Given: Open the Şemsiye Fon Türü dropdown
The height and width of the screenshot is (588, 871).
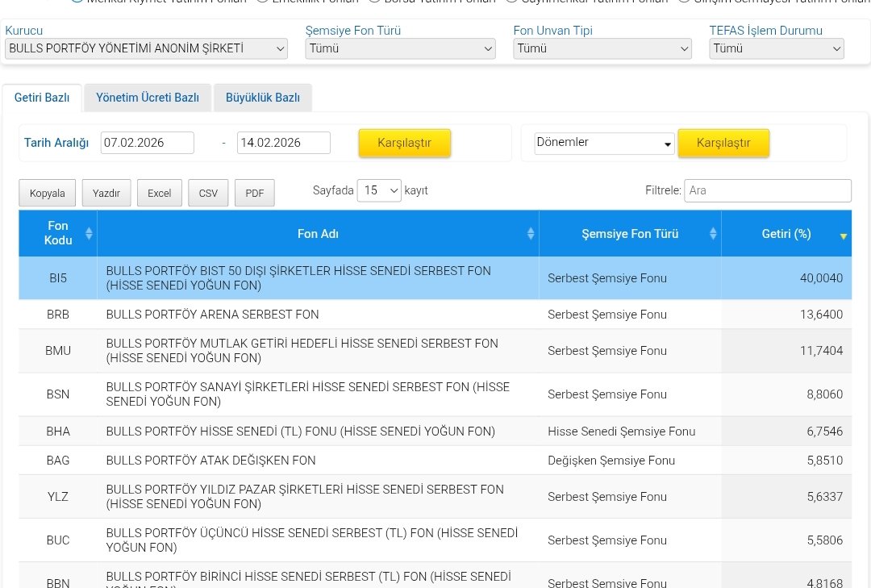Looking at the screenshot, I should point(400,49).
